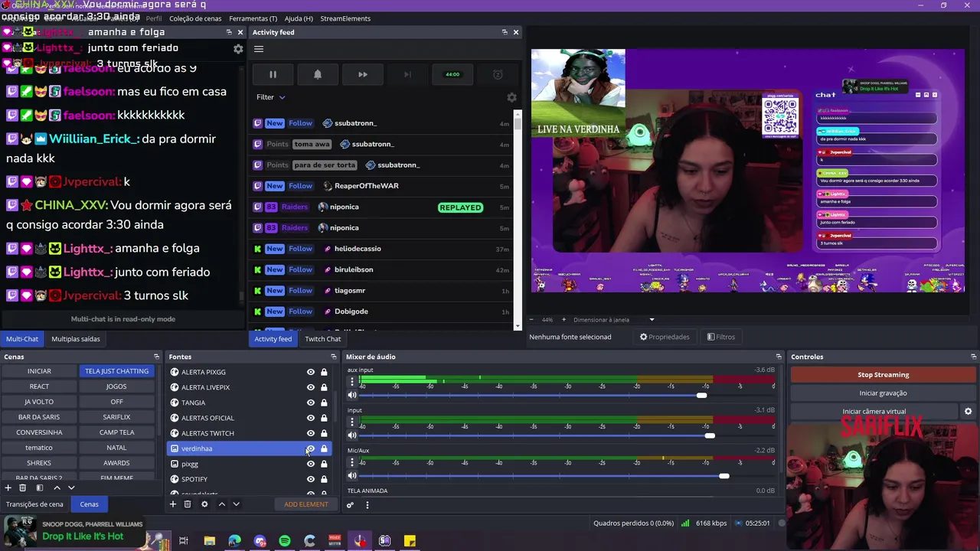Open input channel three-dot options menu
Image resolution: width=980 pixels, height=551 pixels.
pos(352,421)
